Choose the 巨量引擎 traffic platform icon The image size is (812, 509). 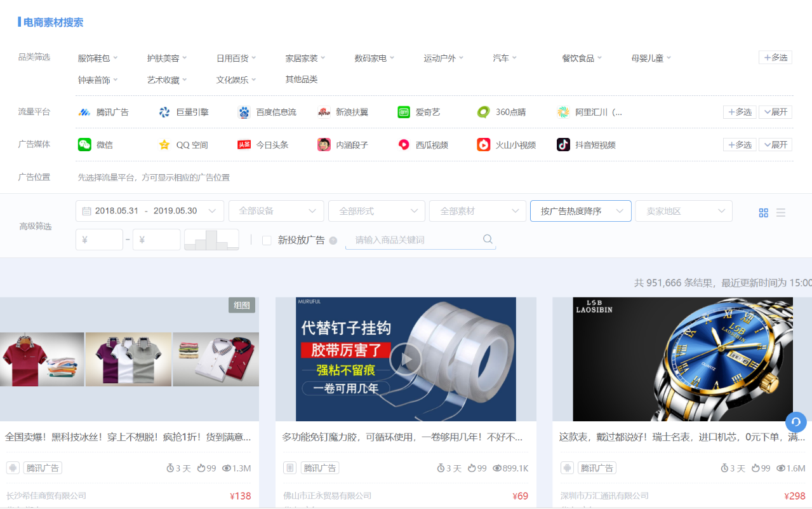[x=164, y=112]
